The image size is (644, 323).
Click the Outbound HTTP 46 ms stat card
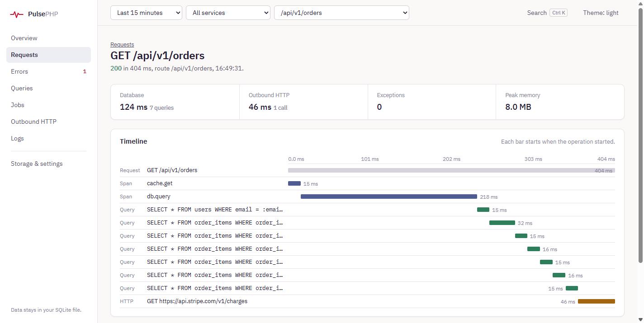[303, 102]
